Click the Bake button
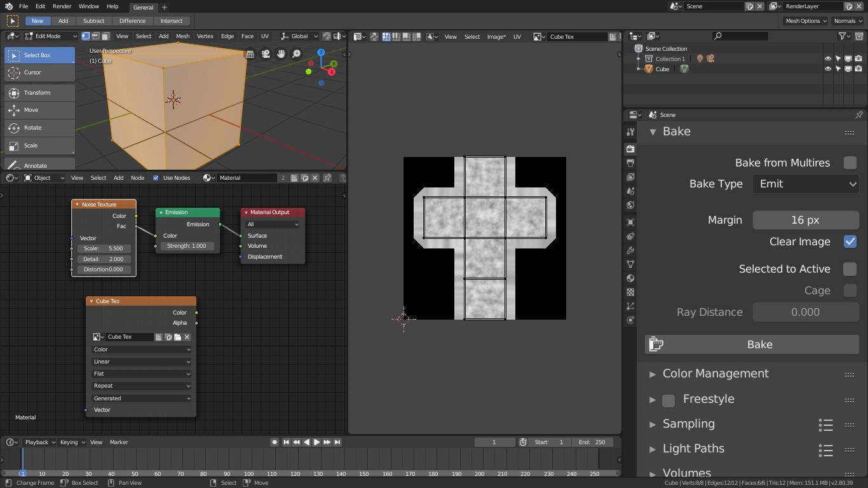Viewport: 868px width, 488px height. click(752, 344)
